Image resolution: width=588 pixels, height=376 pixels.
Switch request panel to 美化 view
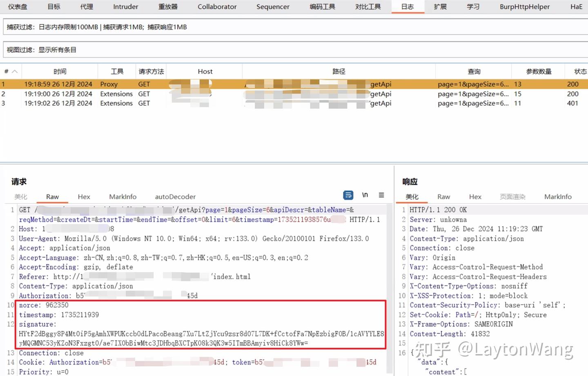click(x=21, y=197)
